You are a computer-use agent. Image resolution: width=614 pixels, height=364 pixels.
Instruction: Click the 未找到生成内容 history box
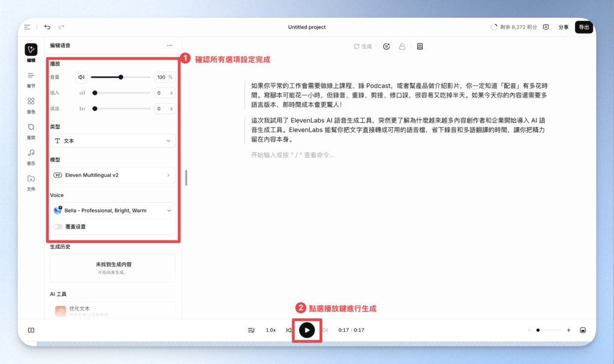[x=113, y=268]
